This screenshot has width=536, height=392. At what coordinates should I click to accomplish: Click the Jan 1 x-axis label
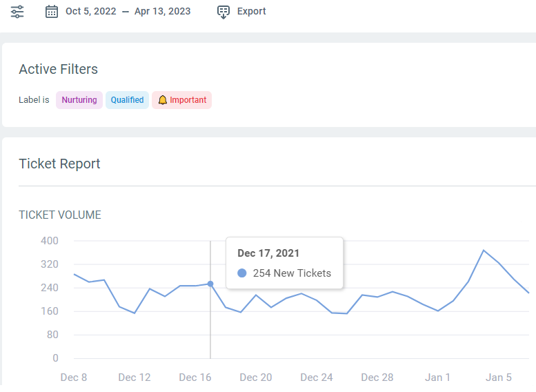pyautogui.click(x=438, y=378)
